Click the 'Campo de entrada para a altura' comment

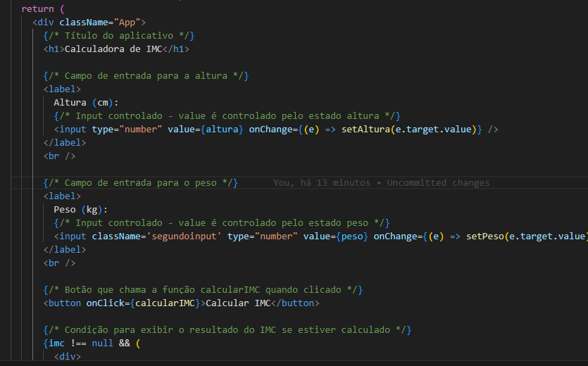click(x=146, y=76)
